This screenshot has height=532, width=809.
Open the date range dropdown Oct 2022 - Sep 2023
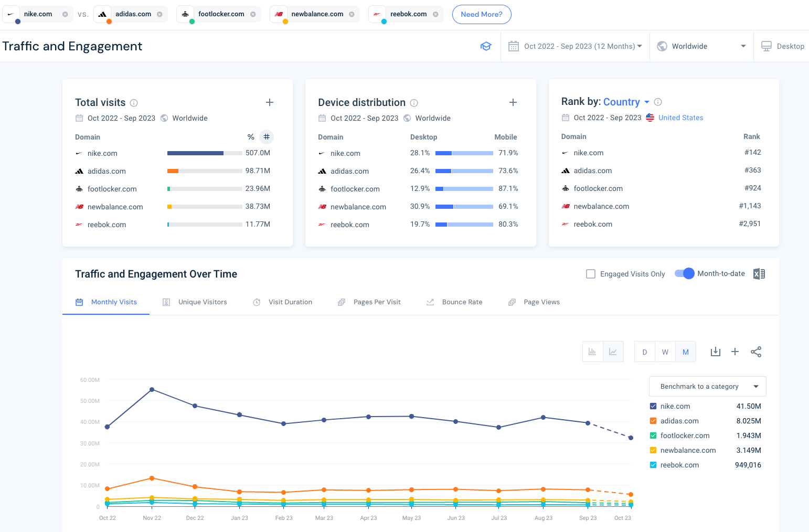coord(576,46)
